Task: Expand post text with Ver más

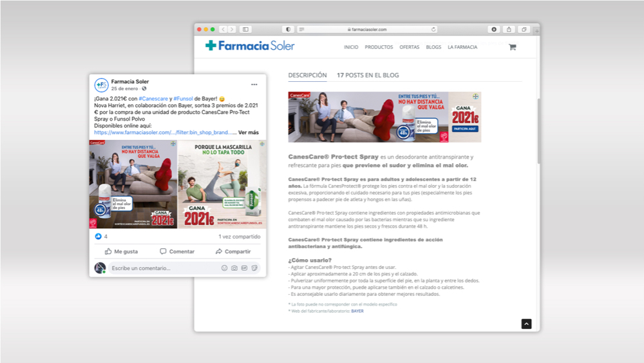Action: (249, 132)
